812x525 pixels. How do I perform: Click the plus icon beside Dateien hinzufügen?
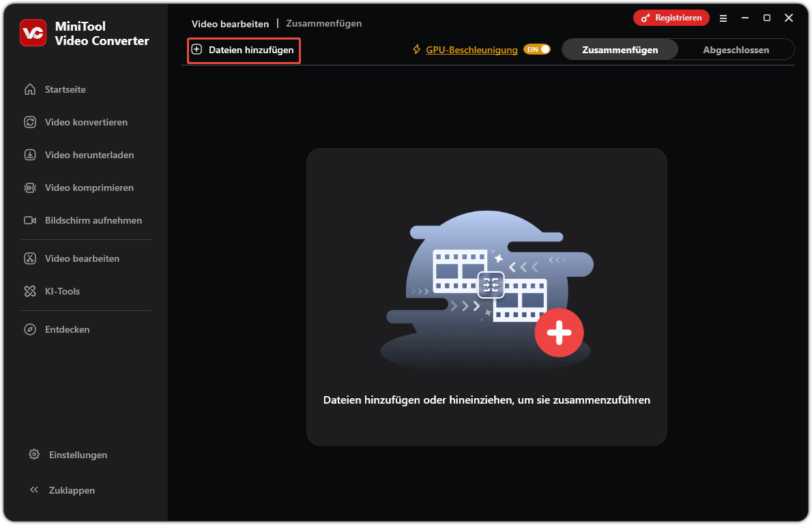(x=197, y=50)
